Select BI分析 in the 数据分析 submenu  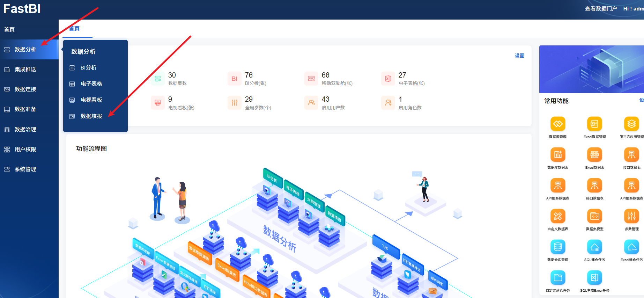[88, 68]
